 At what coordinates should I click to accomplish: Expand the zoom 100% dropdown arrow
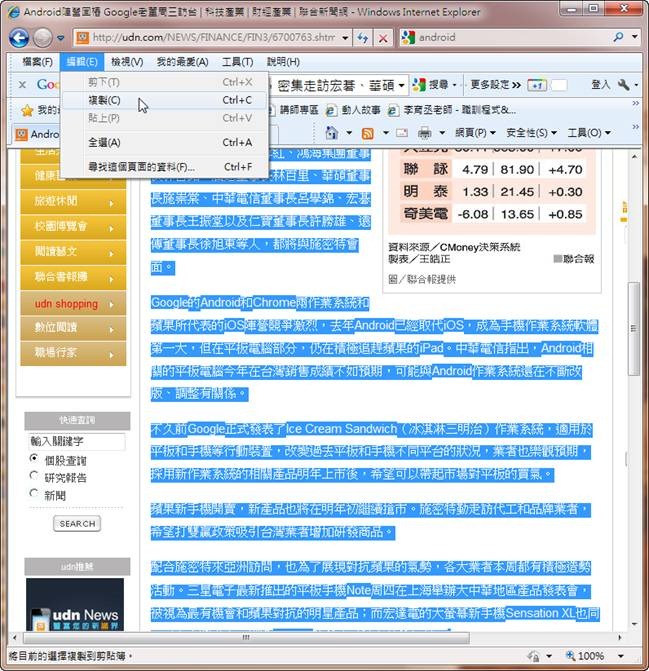620,656
